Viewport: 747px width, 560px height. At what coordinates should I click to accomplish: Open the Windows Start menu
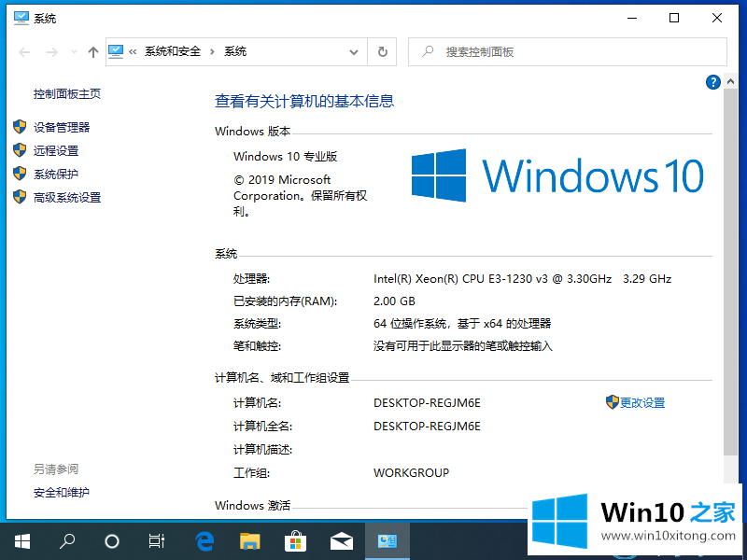(x=22, y=541)
